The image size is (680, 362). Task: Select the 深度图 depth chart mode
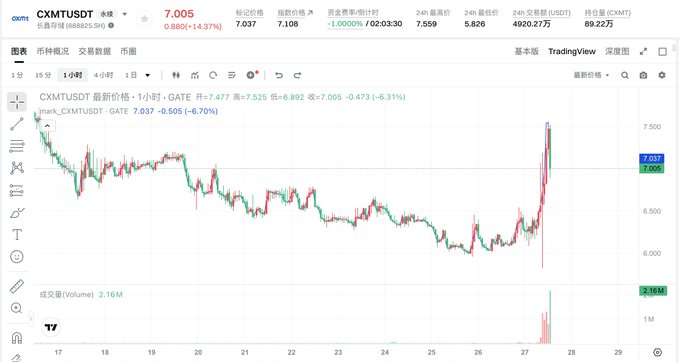point(617,52)
